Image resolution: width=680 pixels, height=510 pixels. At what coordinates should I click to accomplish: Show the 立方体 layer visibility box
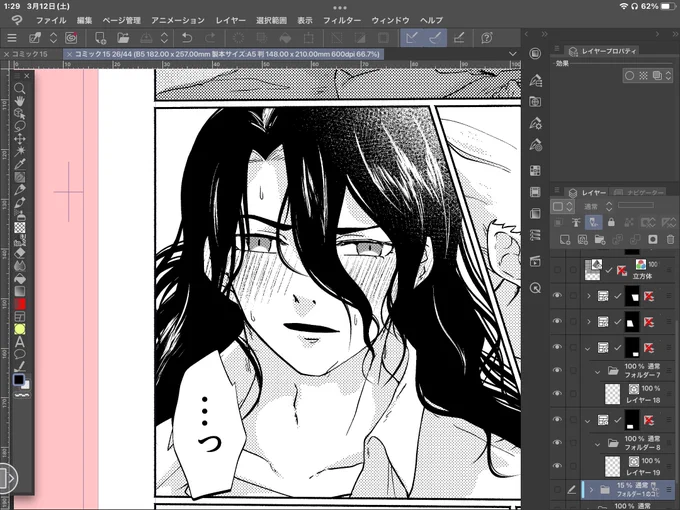[557, 270]
